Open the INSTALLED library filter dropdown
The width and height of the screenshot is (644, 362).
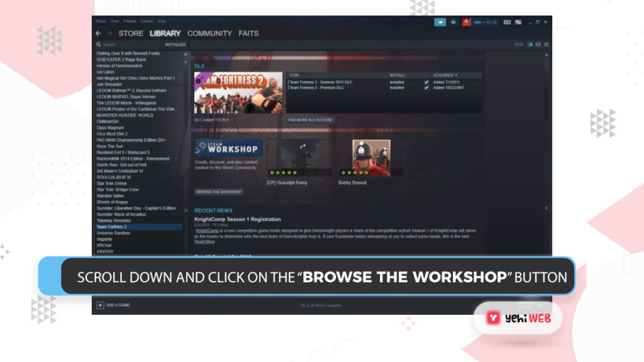click(175, 45)
